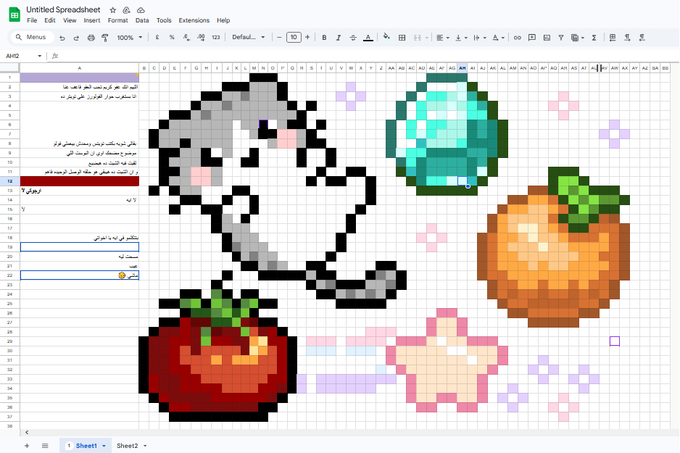Screen dimensions: 680x453
Task: Insert a link with the chain icon
Action: tap(517, 38)
